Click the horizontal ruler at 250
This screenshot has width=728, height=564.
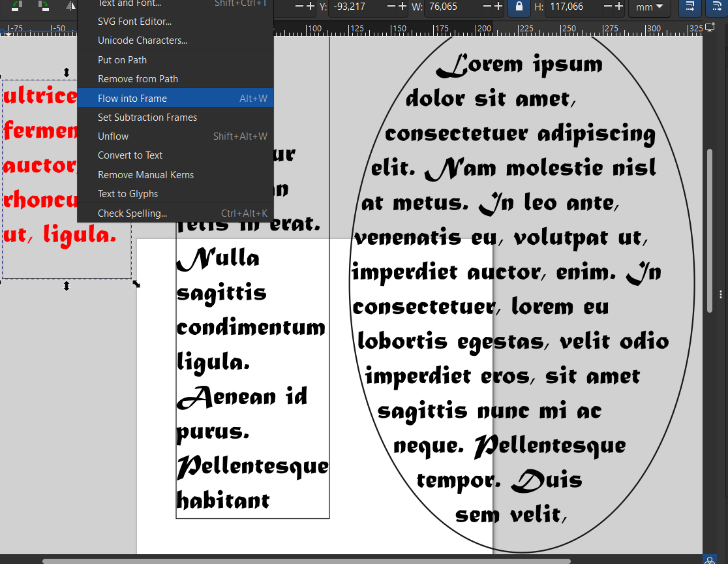(569, 29)
